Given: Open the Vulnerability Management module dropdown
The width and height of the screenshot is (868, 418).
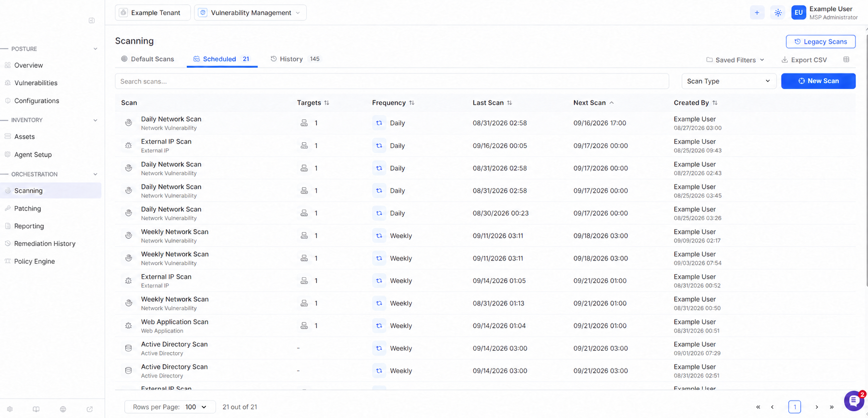Looking at the screenshot, I should point(250,13).
